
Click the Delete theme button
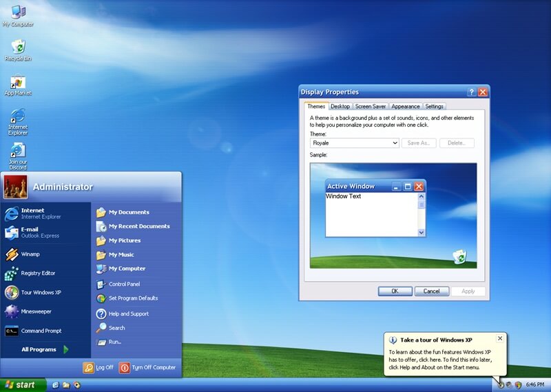click(x=457, y=143)
